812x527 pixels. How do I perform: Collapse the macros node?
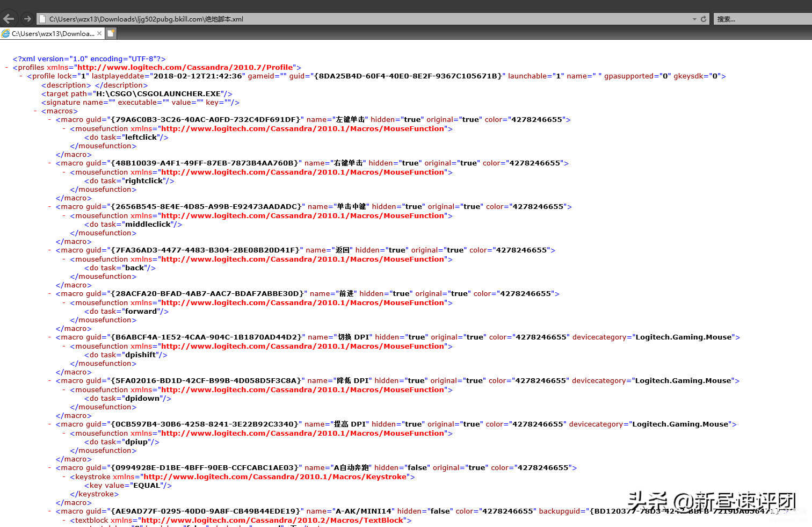[x=35, y=111]
